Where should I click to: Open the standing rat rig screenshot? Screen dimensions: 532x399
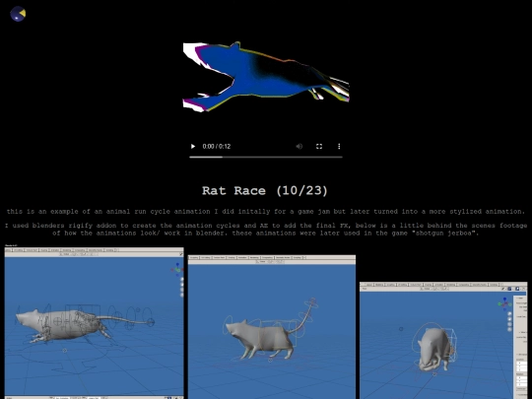click(x=272, y=327)
